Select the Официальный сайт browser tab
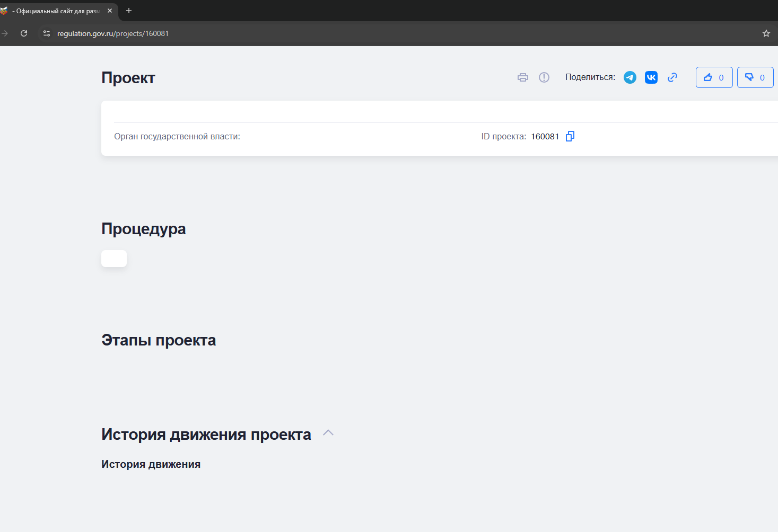The width and height of the screenshot is (778, 532). point(56,11)
